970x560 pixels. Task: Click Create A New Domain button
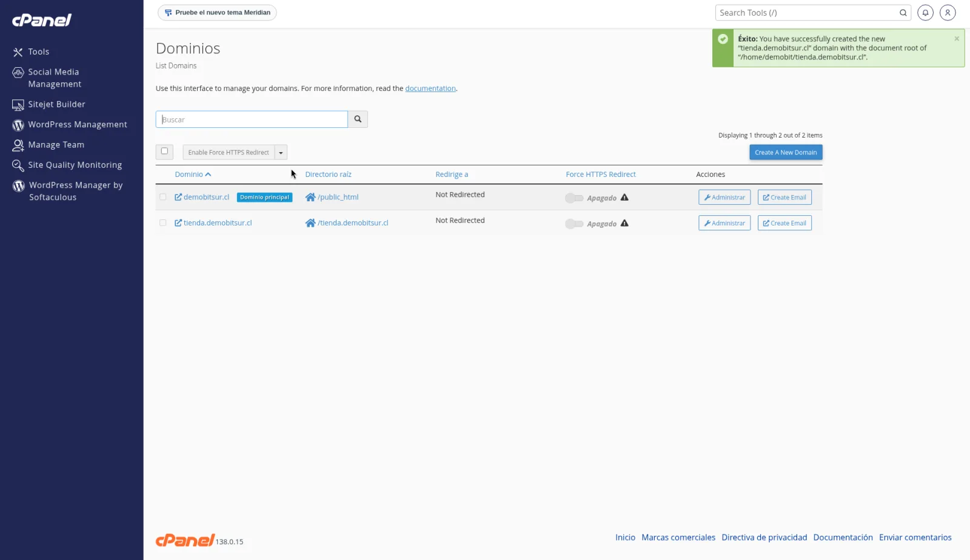click(x=786, y=153)
